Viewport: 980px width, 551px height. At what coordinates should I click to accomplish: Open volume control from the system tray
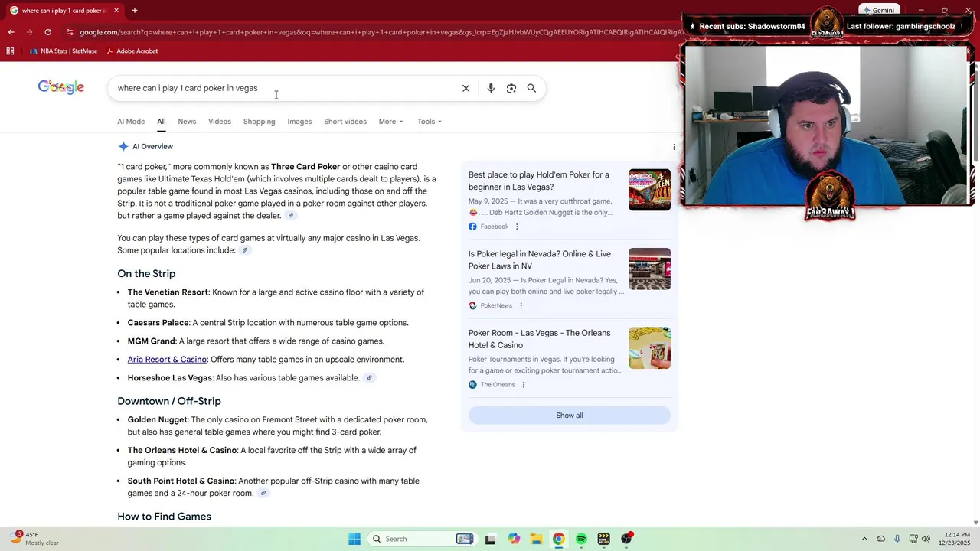coord(926,539)
